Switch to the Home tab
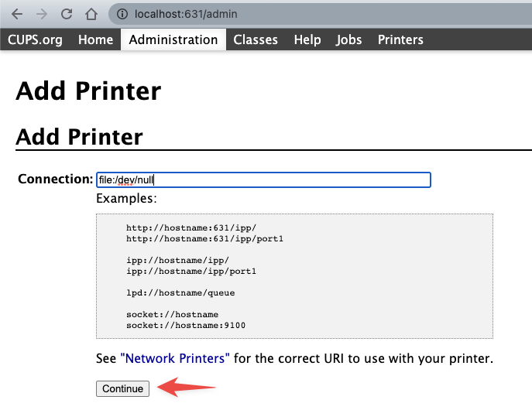The height and width of the screenshot is (417, 532). [95, 39]
